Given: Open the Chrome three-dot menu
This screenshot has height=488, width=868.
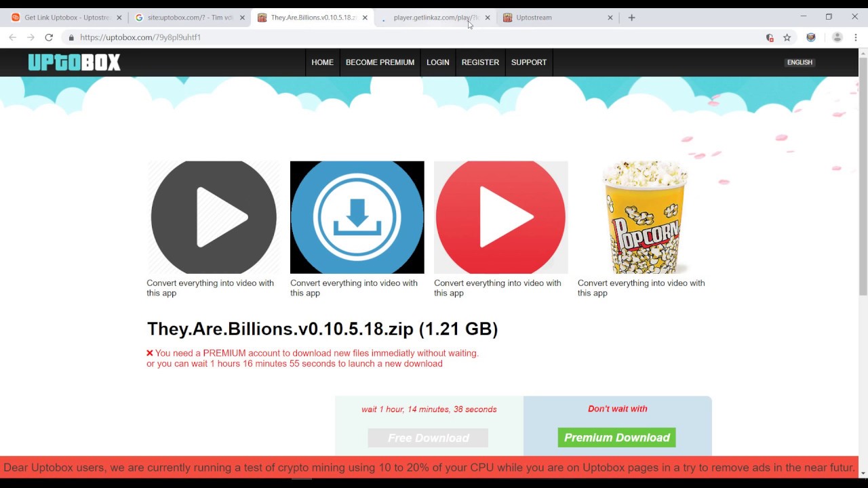Looking at the screenshot, I should point(857,37).
